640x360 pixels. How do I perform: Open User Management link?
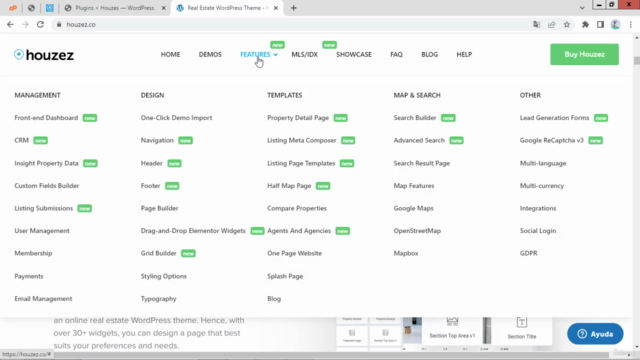click(x=42, y=231)
